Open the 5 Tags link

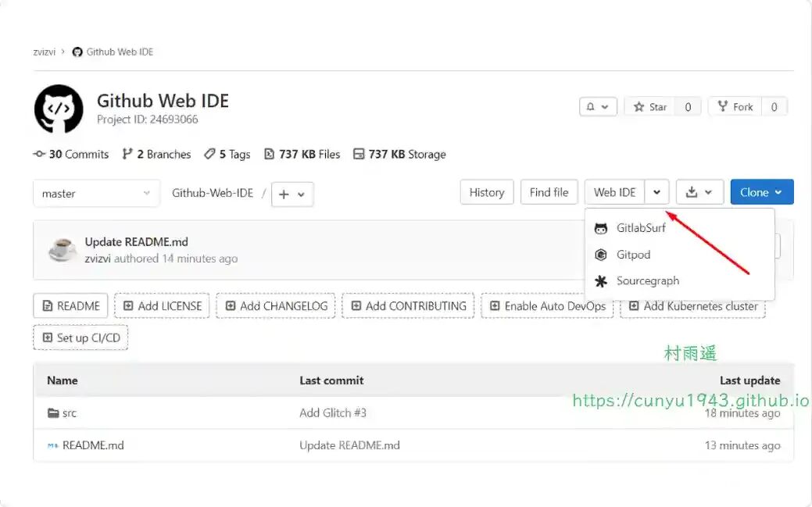coord(227,155)
